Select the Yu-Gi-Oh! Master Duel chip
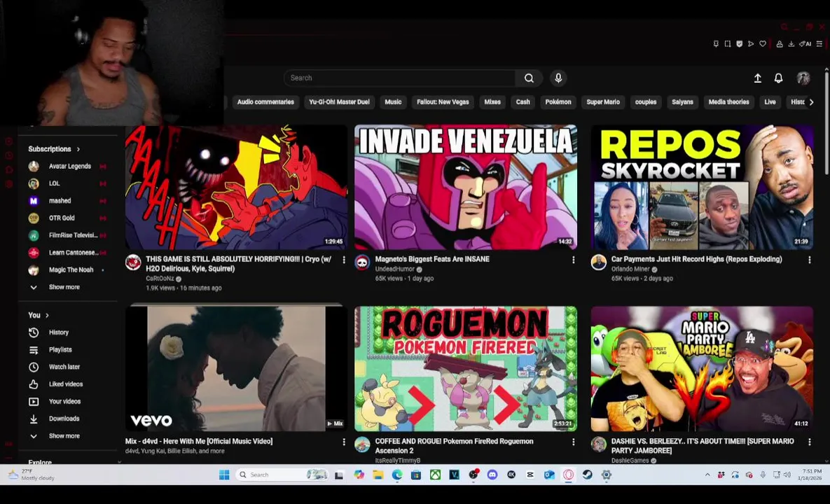830x504 pixels. 339,102
